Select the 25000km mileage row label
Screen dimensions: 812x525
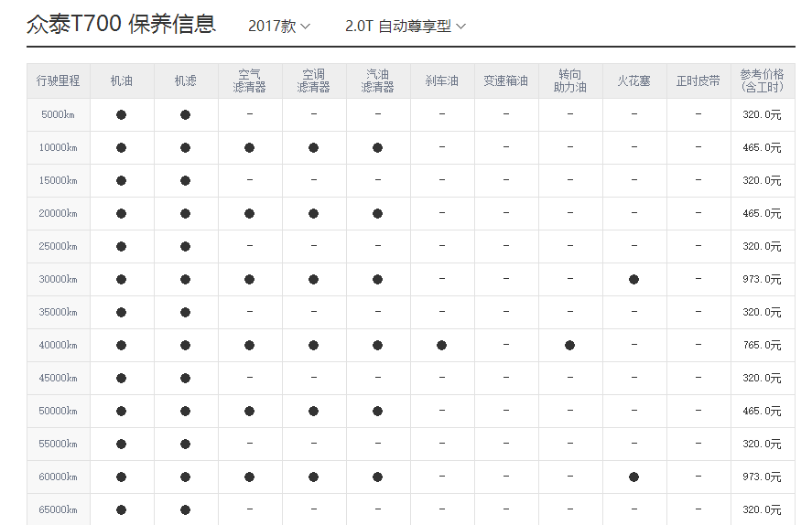click(x=58, y=246)
